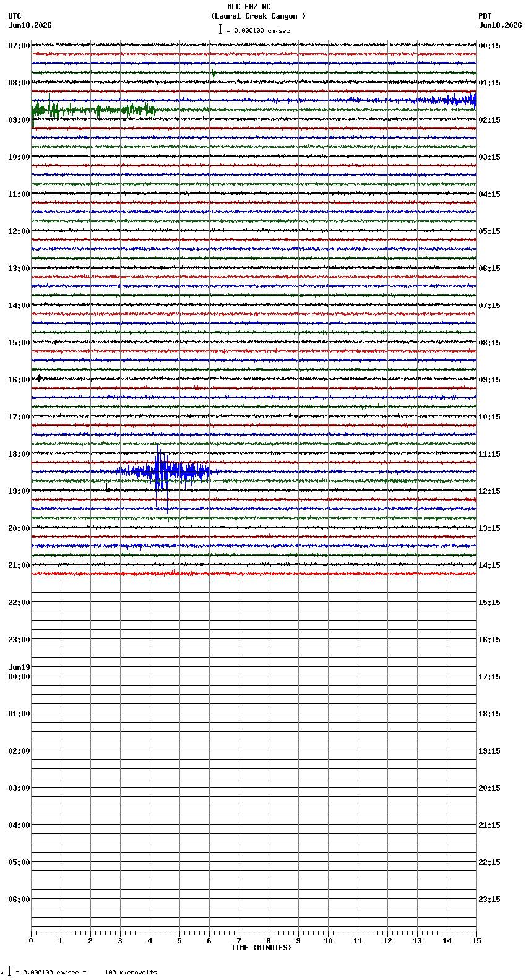Viewport: 526px width, 980px height.
Task: Click the '09:15' PDT time label
Action: [489, 379]
